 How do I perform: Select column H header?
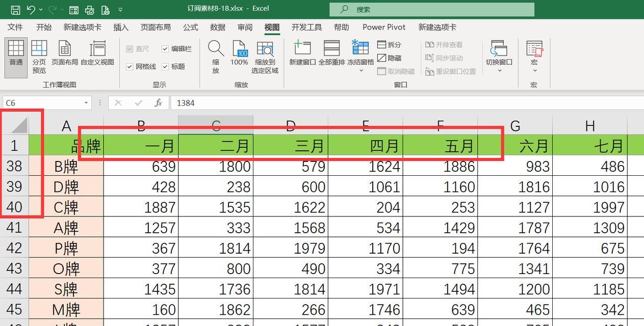590,126
